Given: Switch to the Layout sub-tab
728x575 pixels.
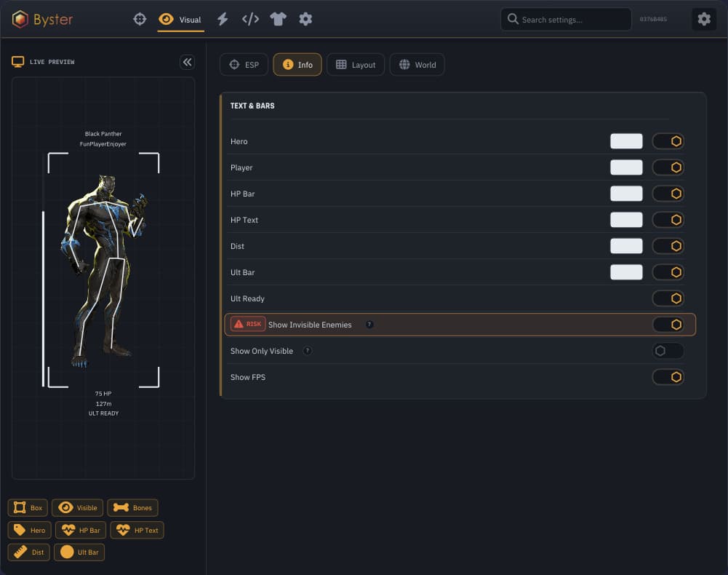Looking at the screenshot, I should [x=356, y=65].
